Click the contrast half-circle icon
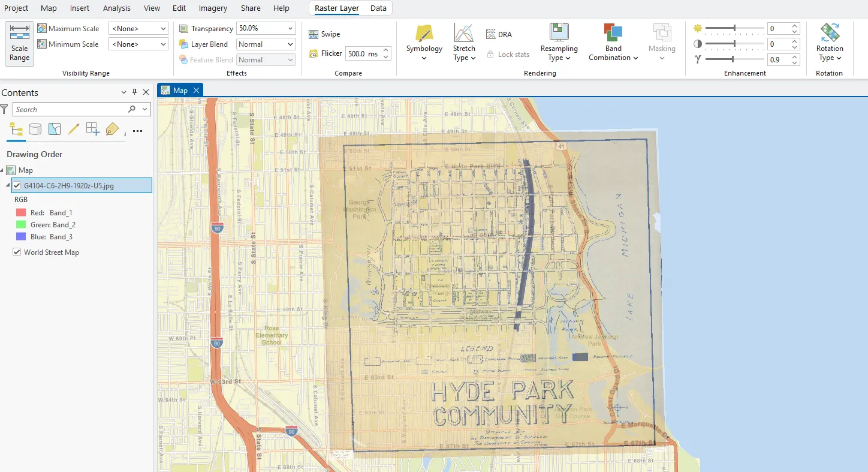The width and height of the screenshot is (868, 472). click(x=697, y=44)
